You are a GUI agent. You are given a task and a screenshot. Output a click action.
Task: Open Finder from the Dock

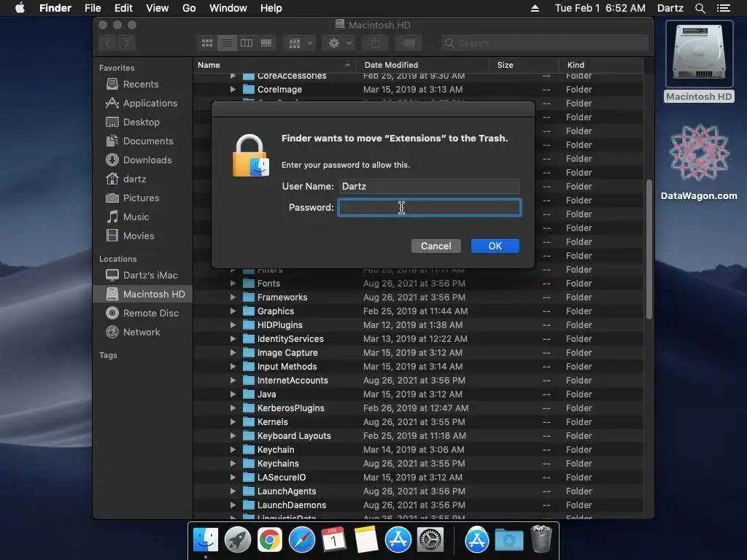tap(205, 540)
